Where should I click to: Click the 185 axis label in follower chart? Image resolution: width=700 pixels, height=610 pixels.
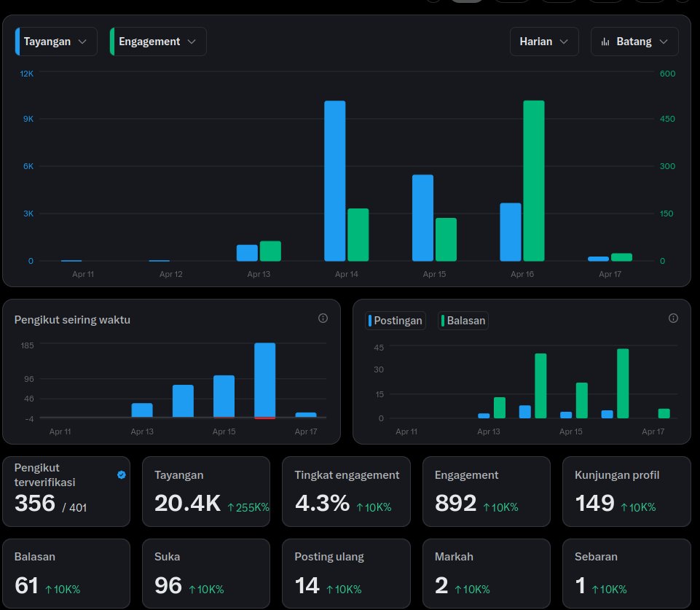[27, 345]
